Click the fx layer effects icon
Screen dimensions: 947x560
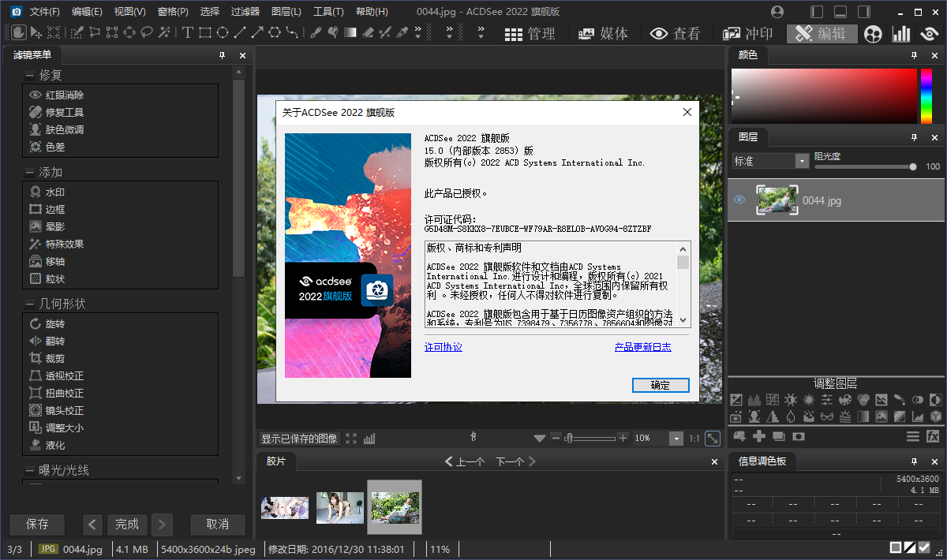[x=933, y=436]
